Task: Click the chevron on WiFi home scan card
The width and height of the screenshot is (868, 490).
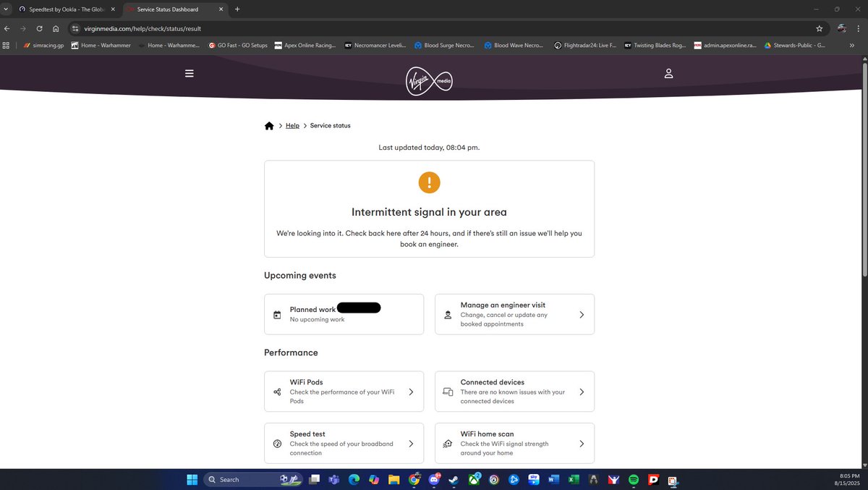Action: tap(582, 444)
